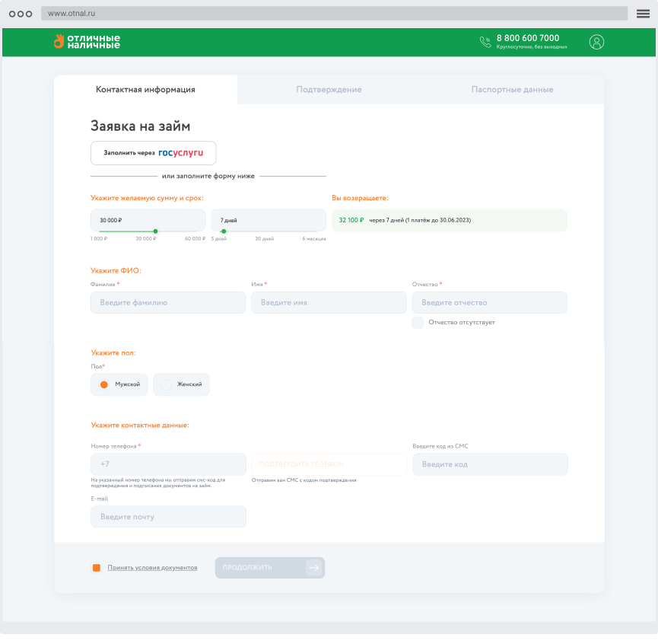Click the loan amount slider handle
The image size is (658, 644).
coord(155,231)
